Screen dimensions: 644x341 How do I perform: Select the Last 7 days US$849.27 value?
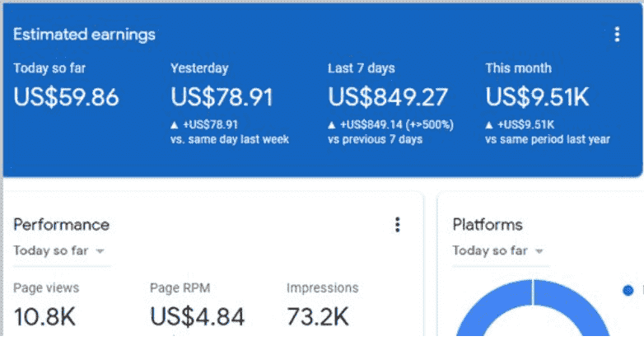click(387, 97)
